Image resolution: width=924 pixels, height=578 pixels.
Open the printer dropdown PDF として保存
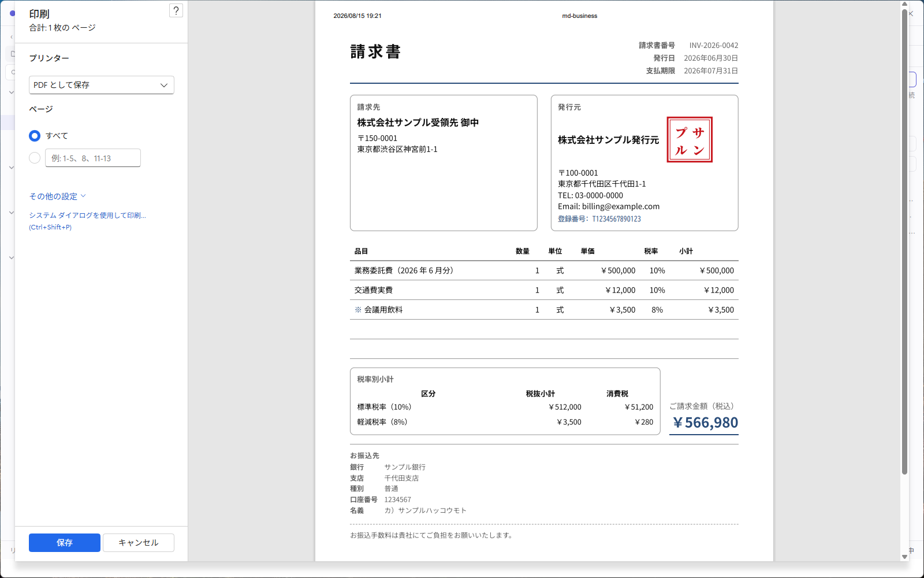coord(102,85)
